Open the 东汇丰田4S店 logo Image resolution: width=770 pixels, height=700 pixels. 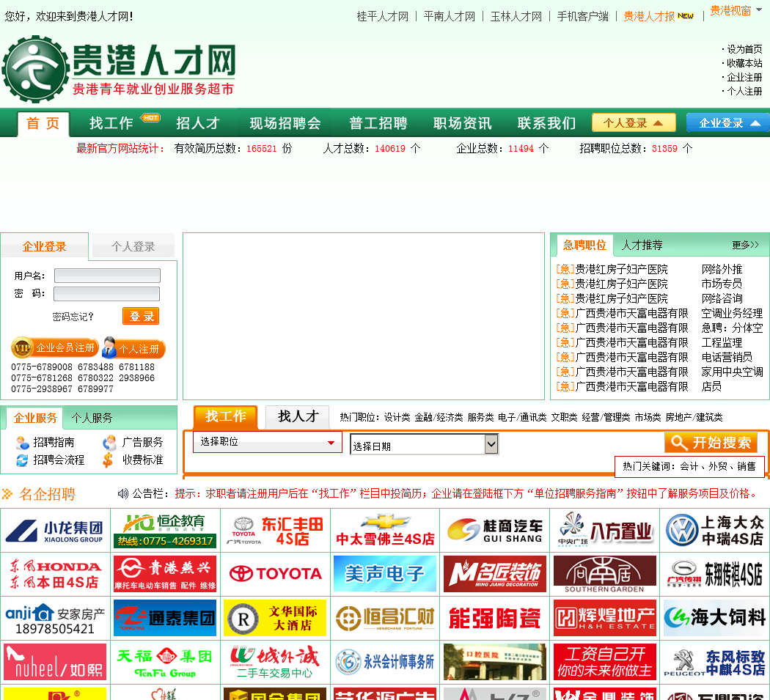pyautogui.click(x=275, y=531)
